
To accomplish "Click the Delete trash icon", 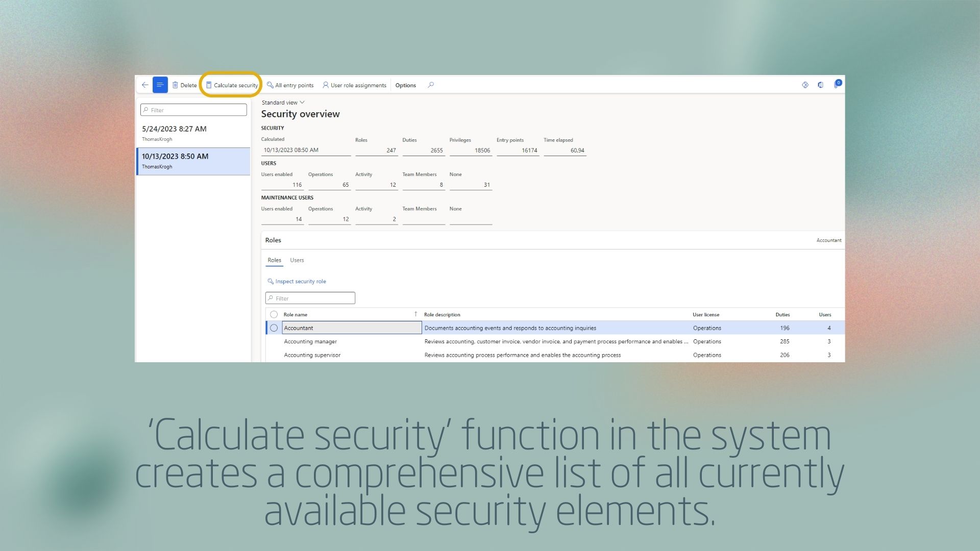I will click(175, 85).
